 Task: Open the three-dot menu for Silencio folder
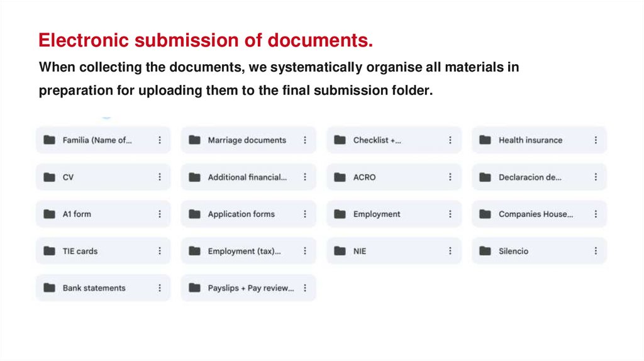[x=596, y=251]
